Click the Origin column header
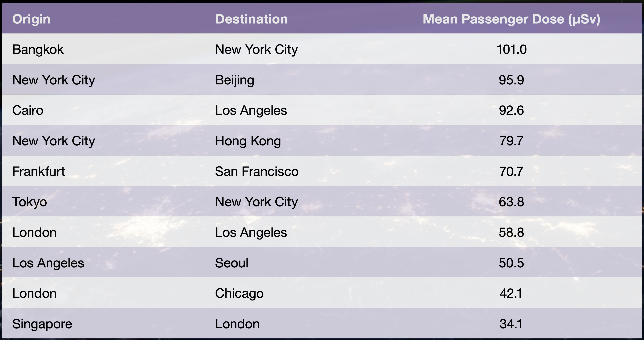This screenshot has height=340, width=644. tap(31, 19)
